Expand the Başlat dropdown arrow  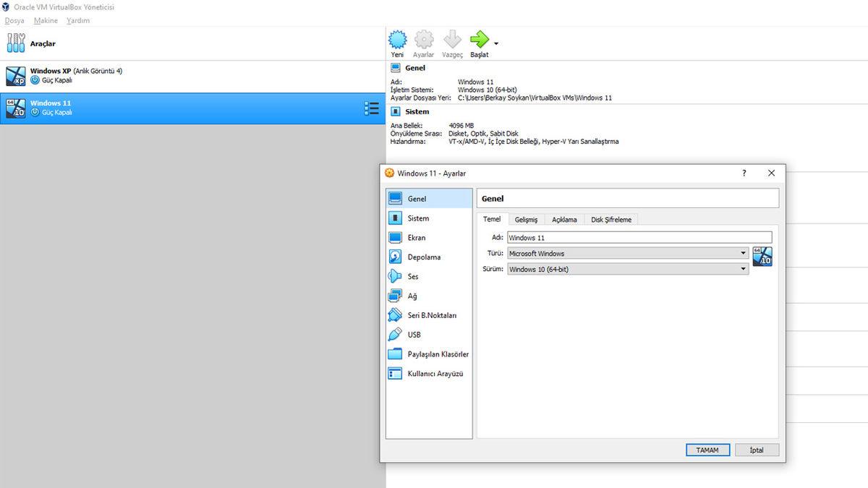click(495, 43)
